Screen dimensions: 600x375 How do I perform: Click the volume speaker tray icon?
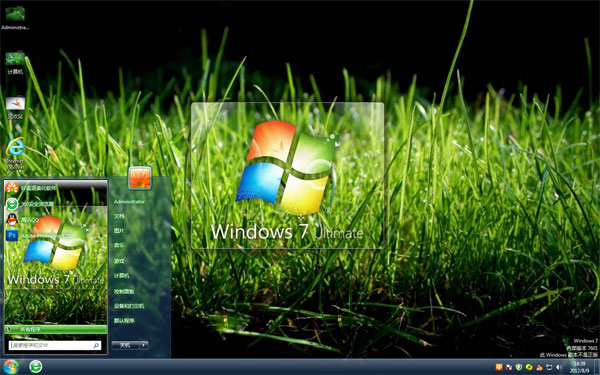(x=558, y=367)
